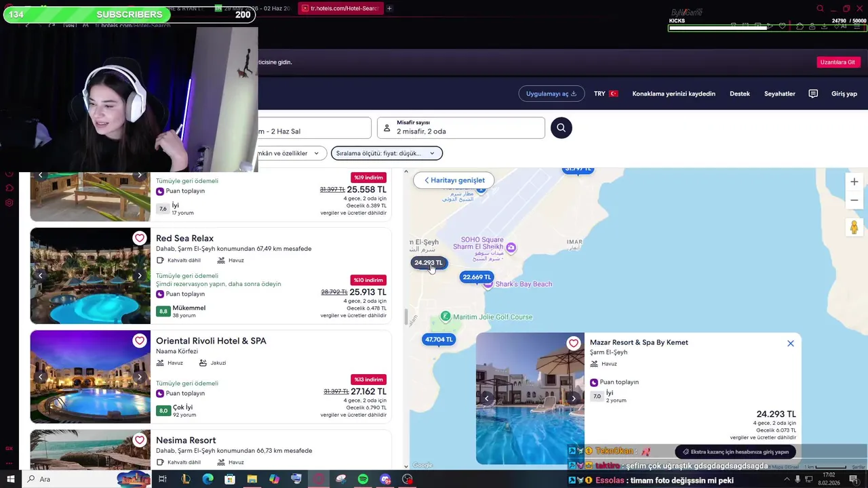Zoom out on the map

point(854,200)
